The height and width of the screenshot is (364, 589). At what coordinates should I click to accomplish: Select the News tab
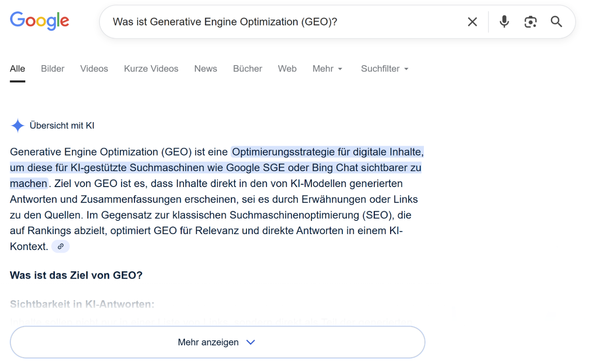pos(206,69)
